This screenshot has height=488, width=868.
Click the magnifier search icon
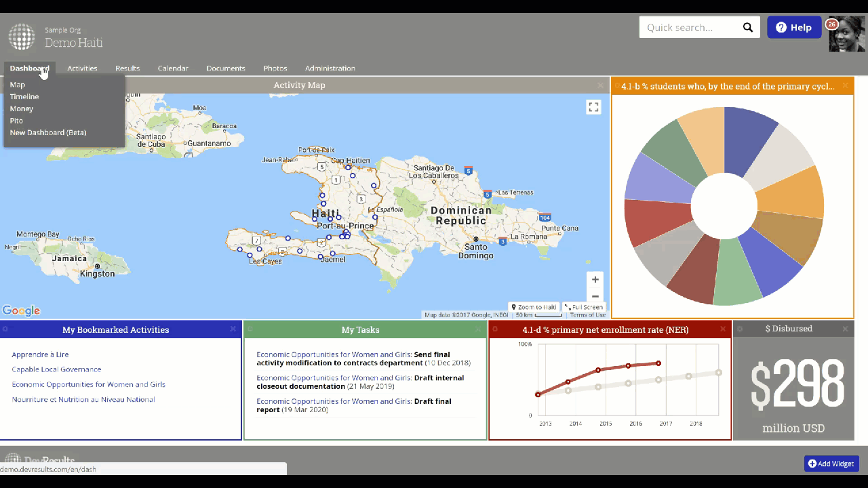coord(748,28)
